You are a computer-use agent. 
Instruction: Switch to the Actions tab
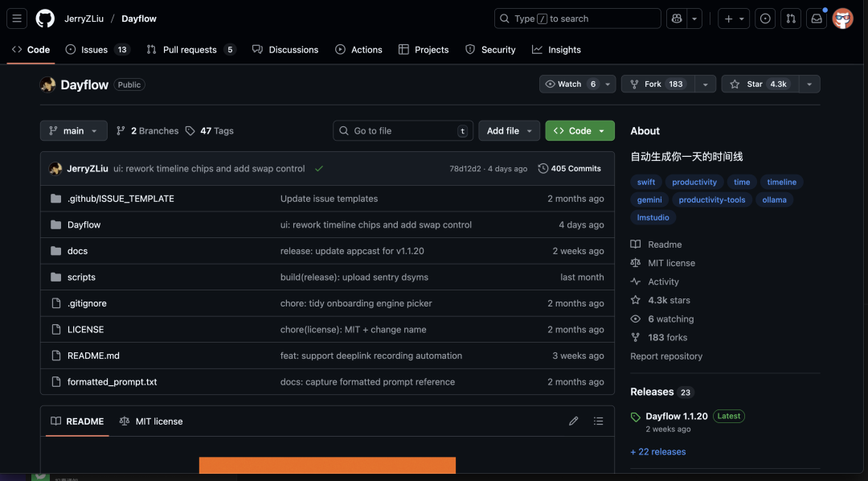(x=358, y=49)
